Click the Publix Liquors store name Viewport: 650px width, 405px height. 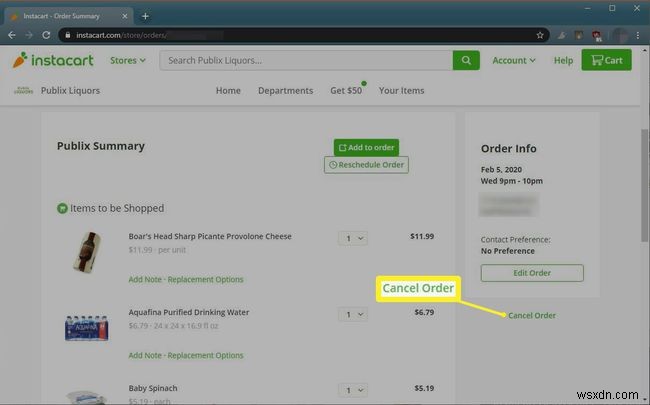pyautogui.click(x=70, y=90)
